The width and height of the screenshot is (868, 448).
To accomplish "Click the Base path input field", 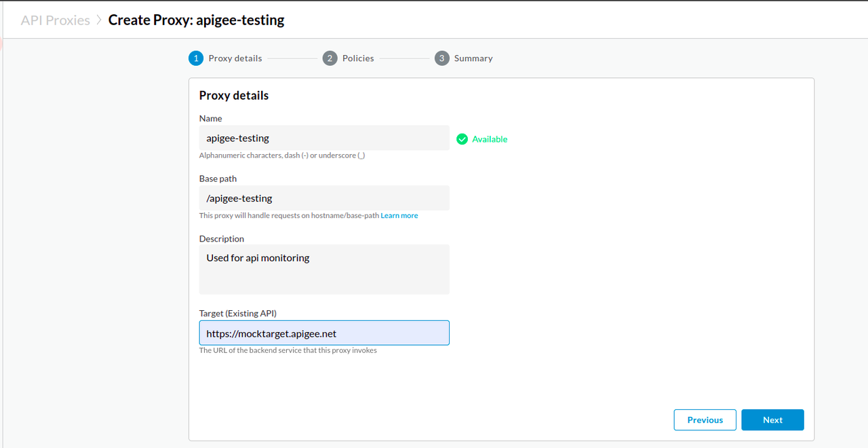I will pyautogui.click(x=324, y=198).
